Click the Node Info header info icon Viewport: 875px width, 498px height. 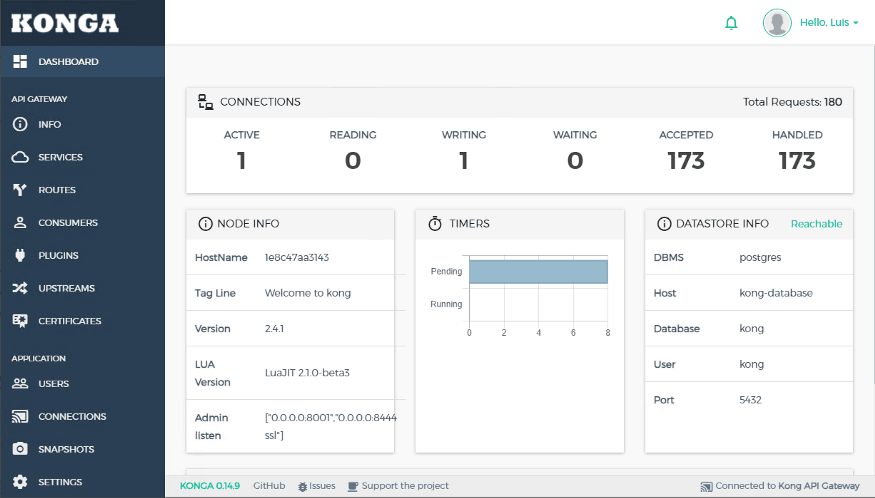tap(205, 224)
